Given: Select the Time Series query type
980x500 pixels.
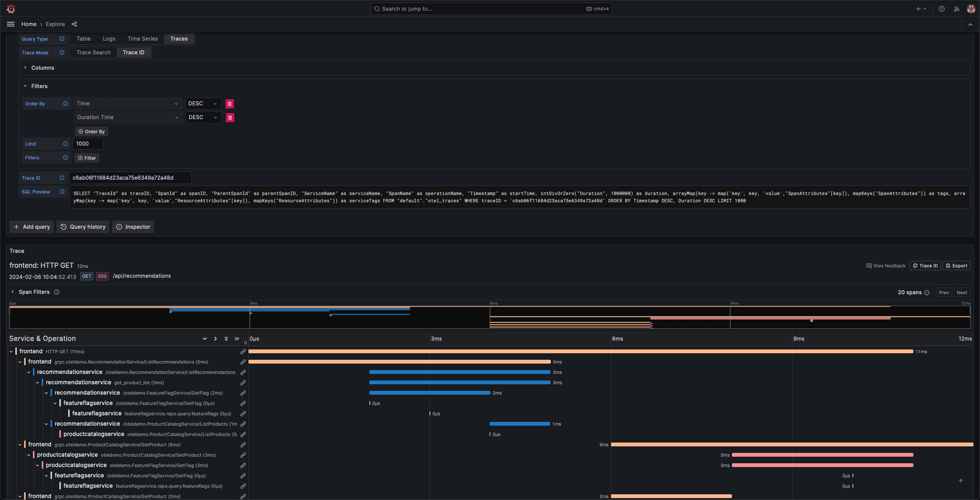Looking at the screenshot, I should tap(142, 39).
